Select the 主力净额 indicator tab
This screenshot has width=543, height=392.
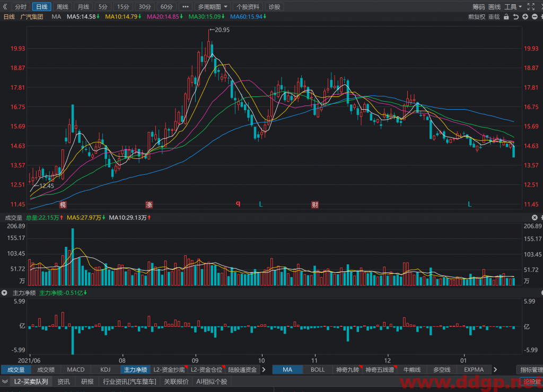tap(135, 370)
